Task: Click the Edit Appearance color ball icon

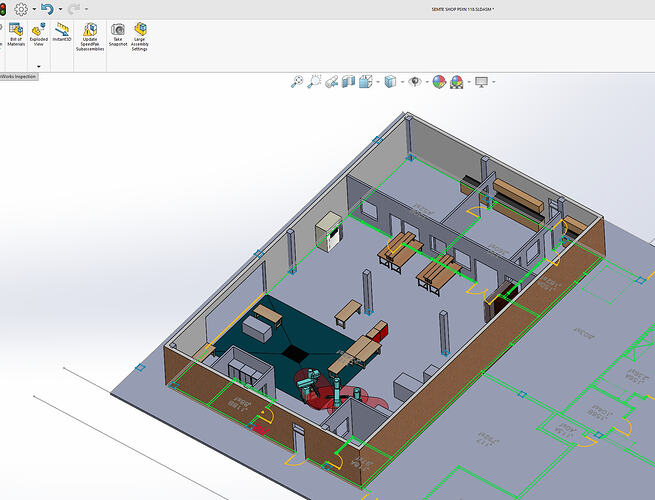Action: [x=439, y=82]
